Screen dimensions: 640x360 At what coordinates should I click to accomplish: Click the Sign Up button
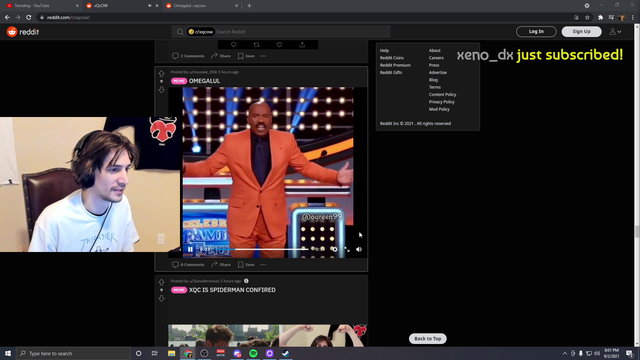[x=581, y=31]
